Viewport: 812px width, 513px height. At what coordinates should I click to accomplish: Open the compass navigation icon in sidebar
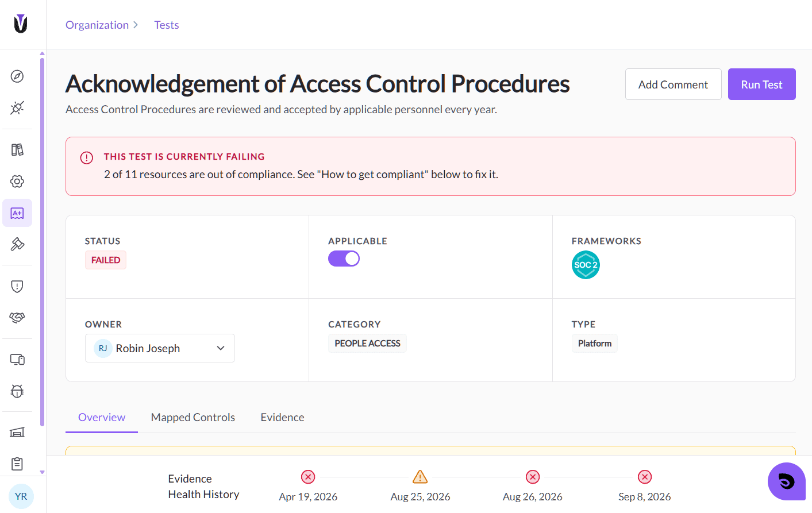click(17, 76)
